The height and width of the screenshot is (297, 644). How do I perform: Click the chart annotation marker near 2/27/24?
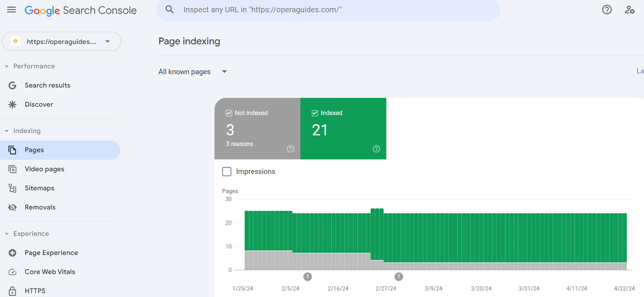(399, 276)
